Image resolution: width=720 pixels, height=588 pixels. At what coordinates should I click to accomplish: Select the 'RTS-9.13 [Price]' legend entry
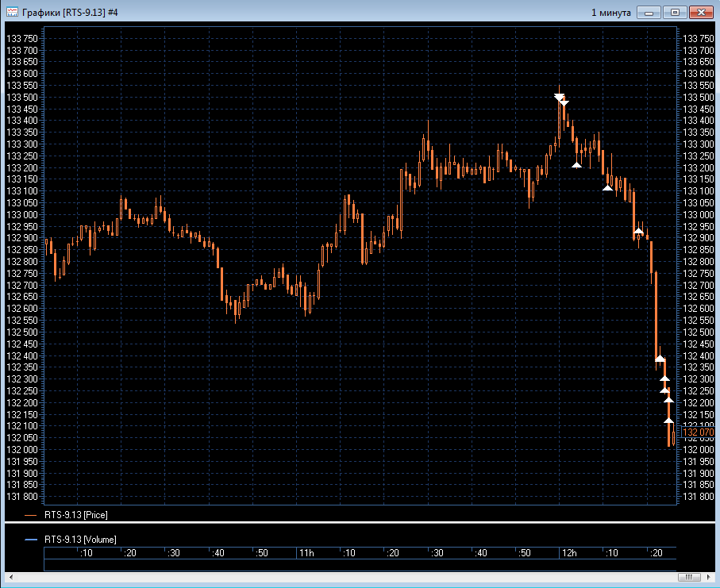[75, 515]
